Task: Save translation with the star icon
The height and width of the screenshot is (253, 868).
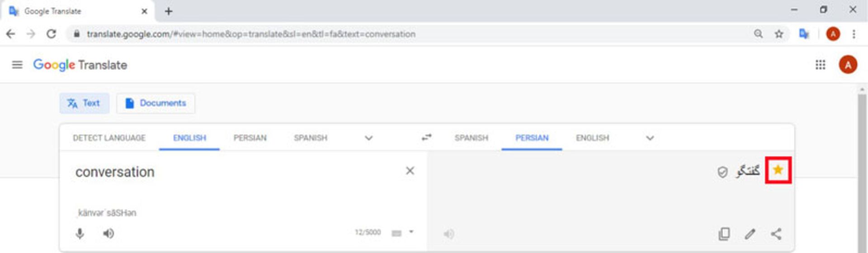Action: coord(778,170)
